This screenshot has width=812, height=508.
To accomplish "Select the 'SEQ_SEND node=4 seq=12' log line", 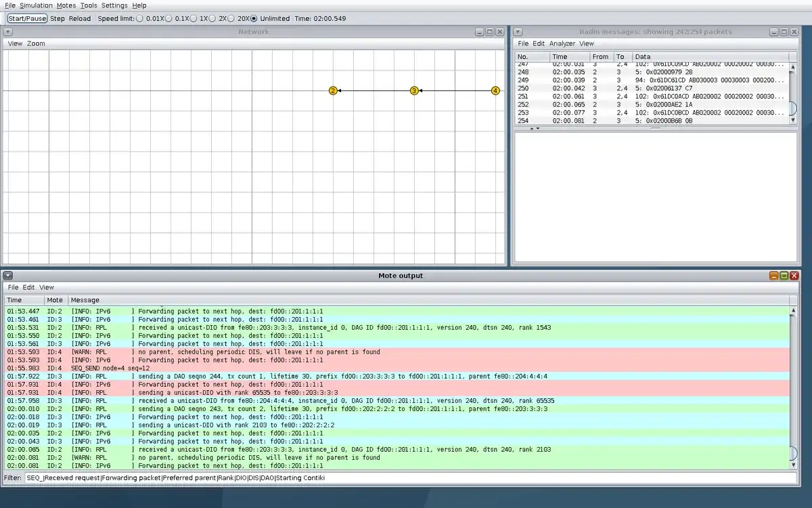I will pyautogui.click(x=397, y=368).
